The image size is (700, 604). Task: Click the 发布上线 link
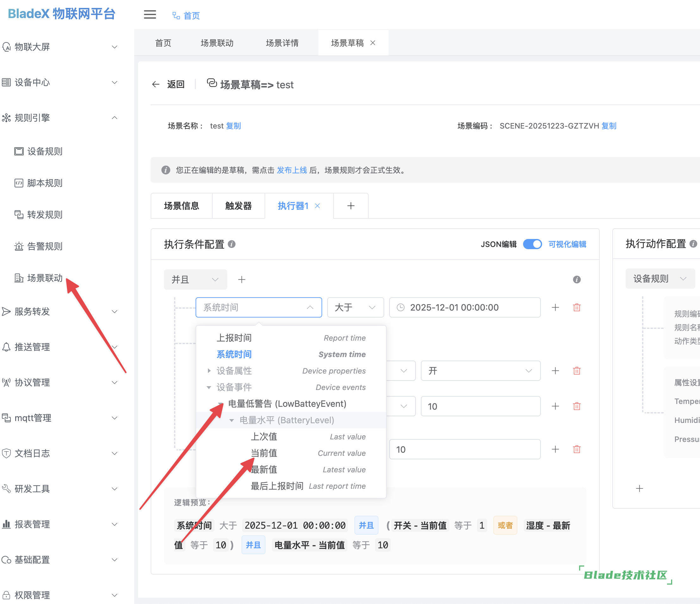click(291, 170)
